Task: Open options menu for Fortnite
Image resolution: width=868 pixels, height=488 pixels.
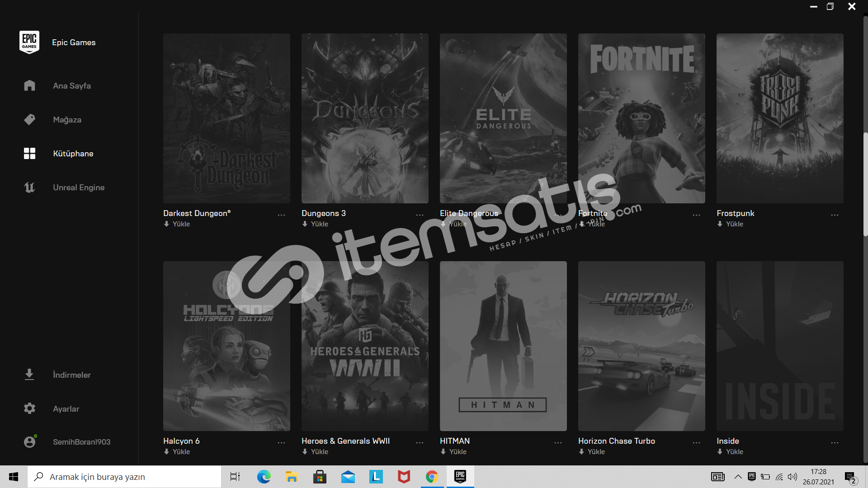Action: [696, 215]
